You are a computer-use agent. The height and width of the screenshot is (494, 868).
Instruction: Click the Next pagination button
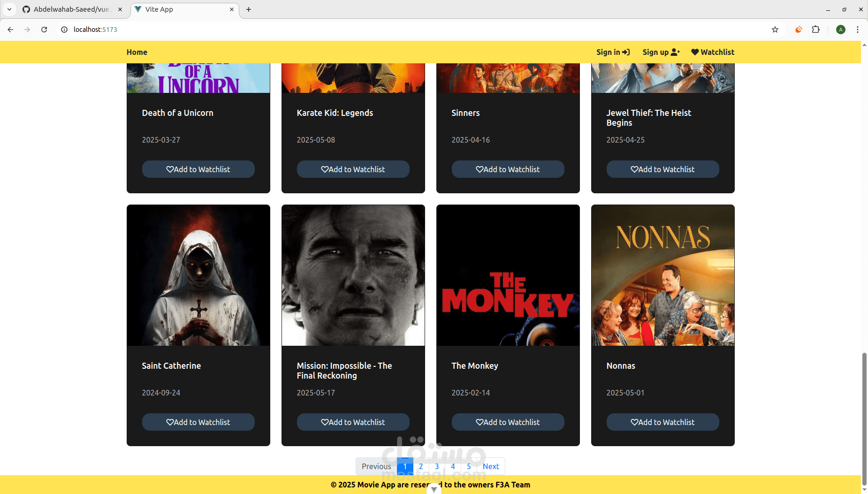click(x=491, y=466)
